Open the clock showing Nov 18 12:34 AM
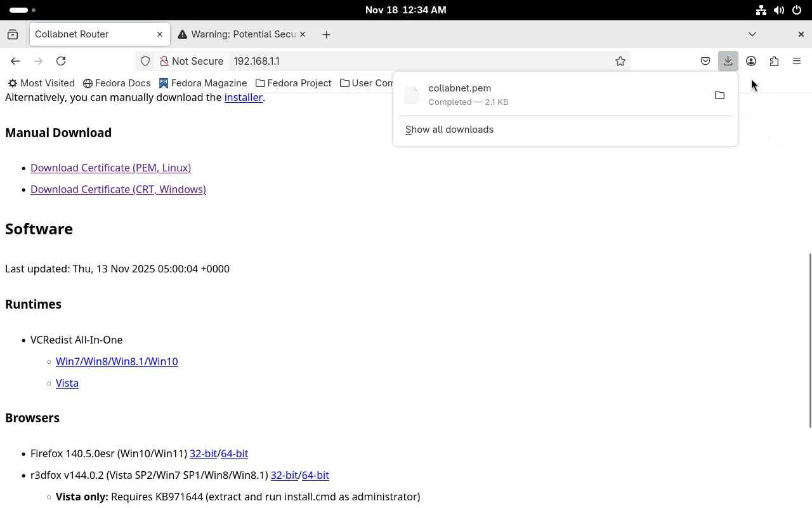The width and height of the screenshot is (812, 508). point(405,10)
